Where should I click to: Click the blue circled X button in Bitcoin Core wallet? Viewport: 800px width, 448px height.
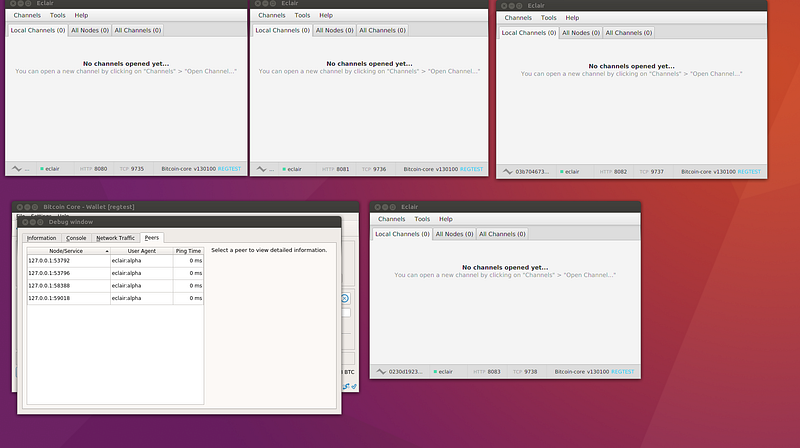(345, 298)
